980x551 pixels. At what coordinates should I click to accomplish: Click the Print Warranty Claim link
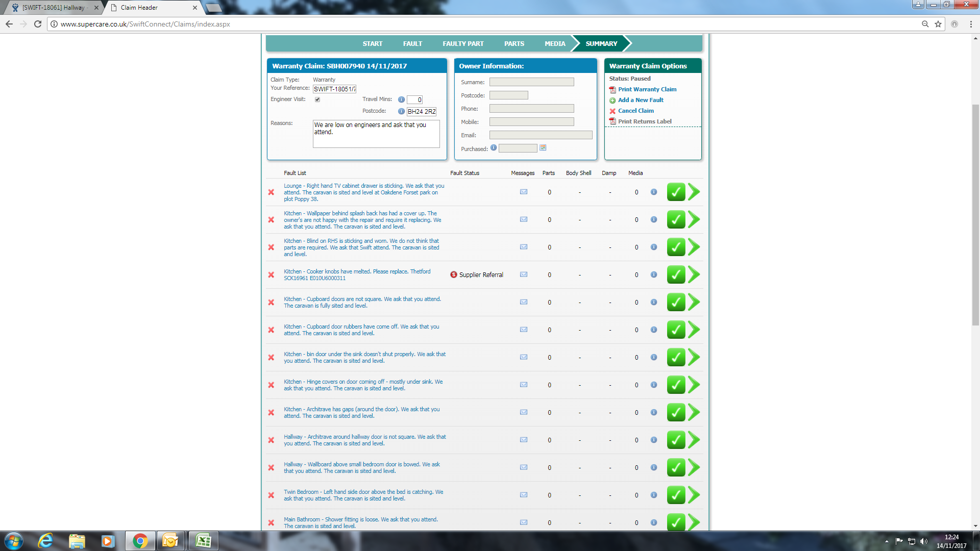pyautogui.click(x=647, y=89)
